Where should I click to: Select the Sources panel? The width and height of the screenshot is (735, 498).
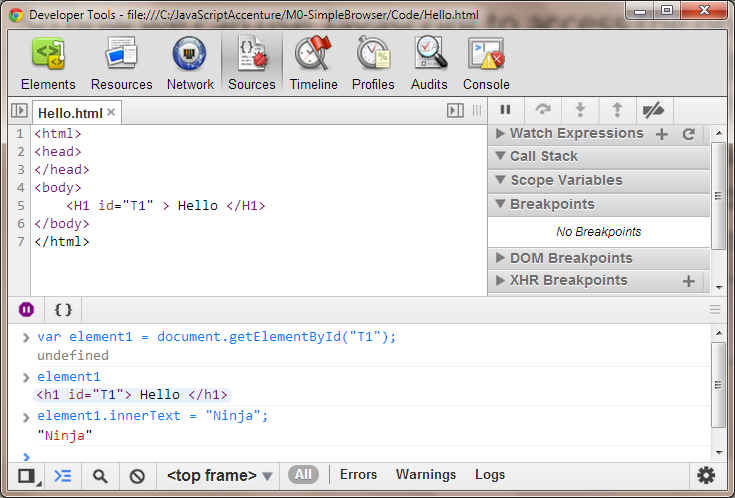point(252,64)
